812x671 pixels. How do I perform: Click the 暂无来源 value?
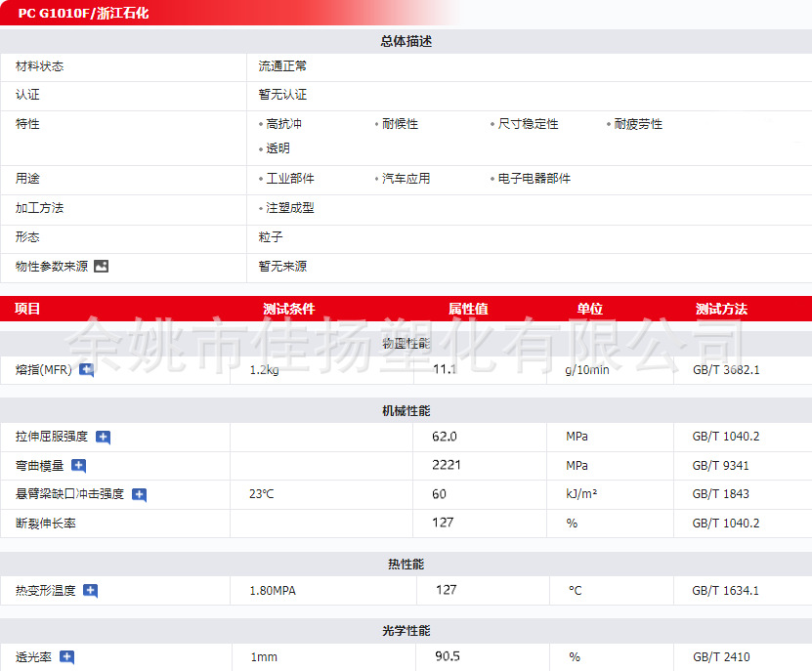282,266
